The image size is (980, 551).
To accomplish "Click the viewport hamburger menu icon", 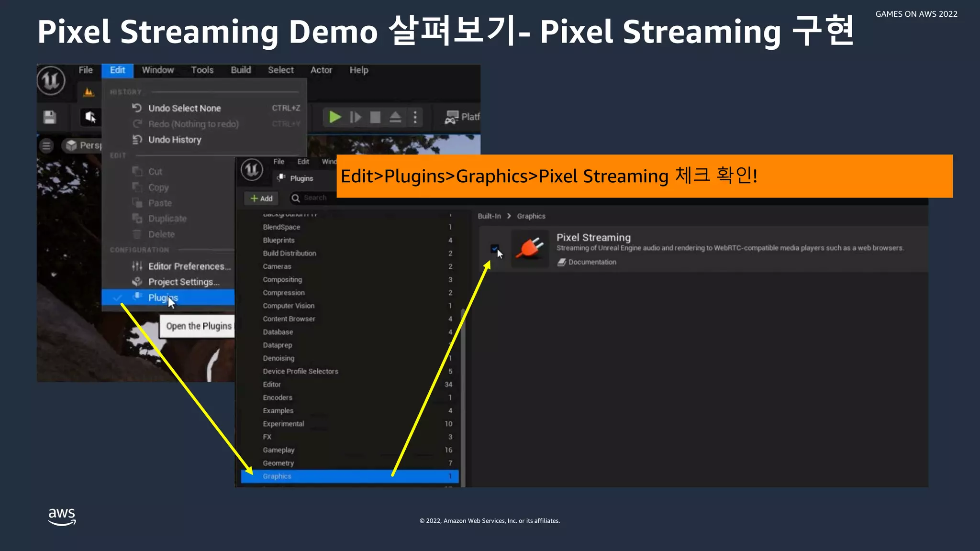I will 46,145.
